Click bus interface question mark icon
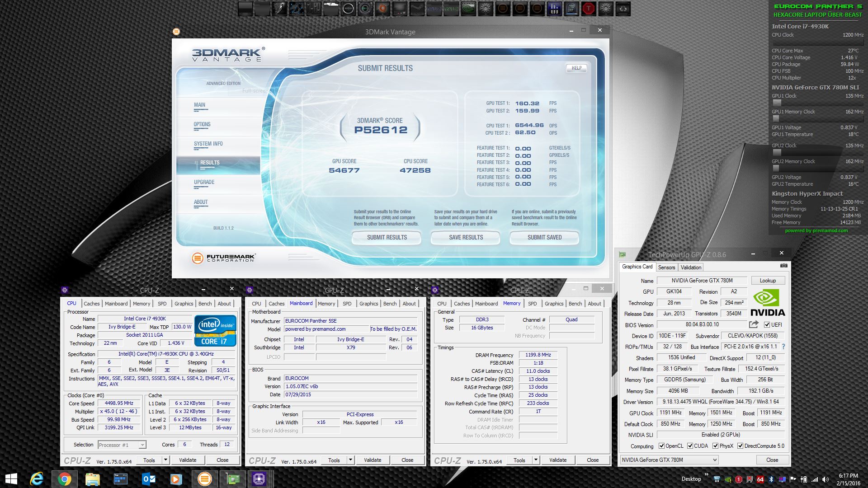The image size is (868, 488). coord(783,347)
